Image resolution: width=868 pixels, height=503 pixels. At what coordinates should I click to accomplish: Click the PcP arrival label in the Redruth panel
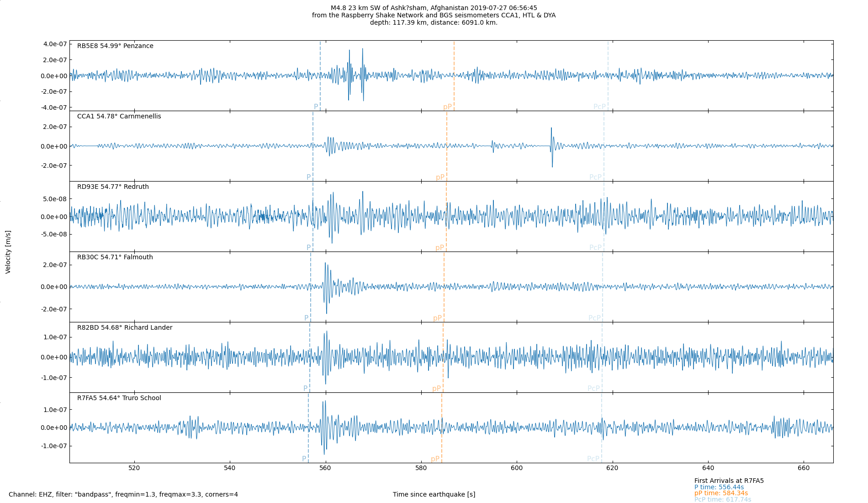(x=595, y=248)
